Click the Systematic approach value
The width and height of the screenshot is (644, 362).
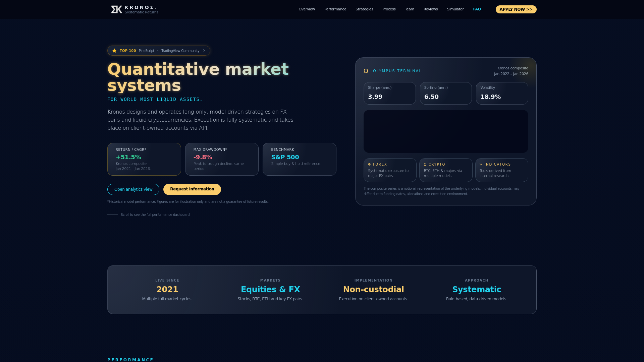click(x=476, y=290)
